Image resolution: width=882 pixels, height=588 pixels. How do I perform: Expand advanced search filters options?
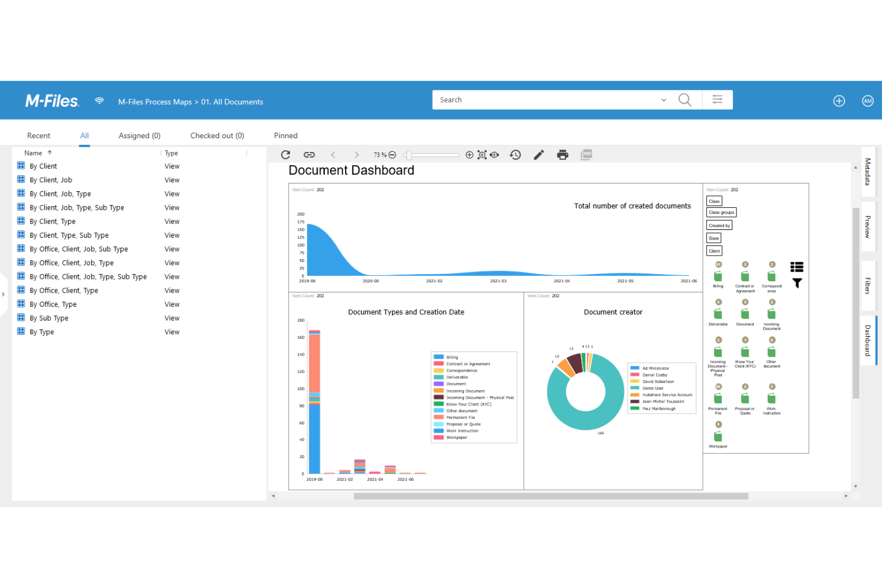(717, 99)
